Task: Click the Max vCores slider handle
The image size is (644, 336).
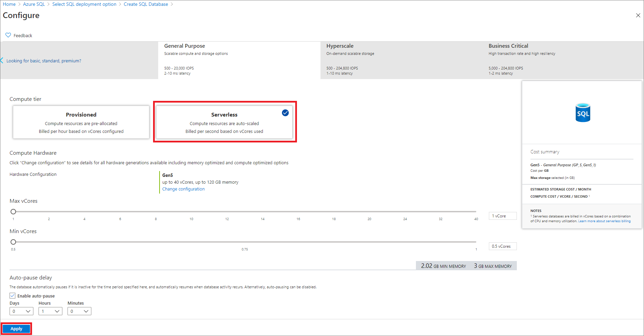Action: (x=13, y=211)
